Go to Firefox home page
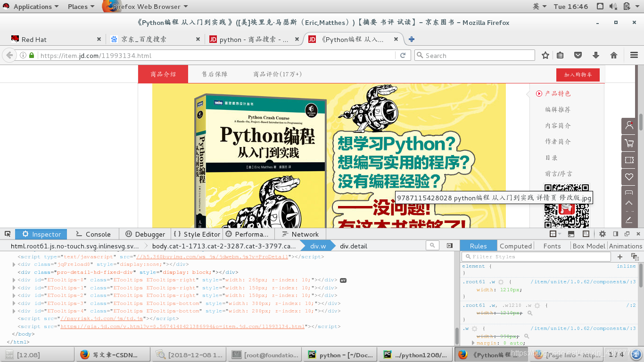This screenshot has width=644, height=362. point(614,55)
